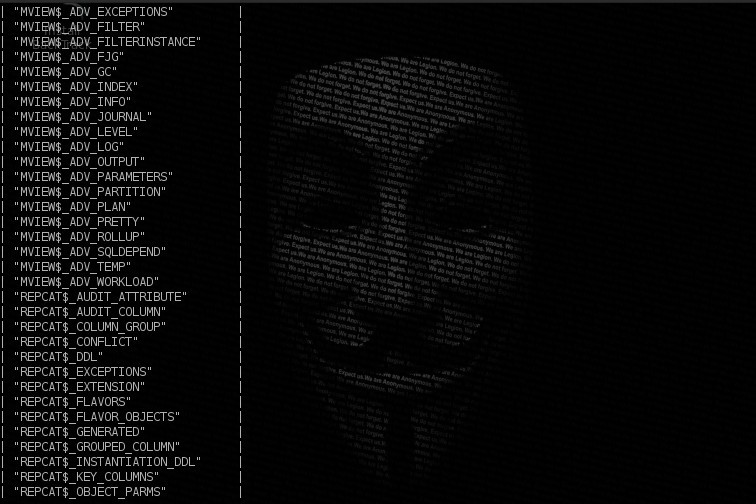Image resolution: width=756 pixels, height=504 pixels.
Task: Click the "REPCAT$_DDL" table name
Action: click(58, 356)
